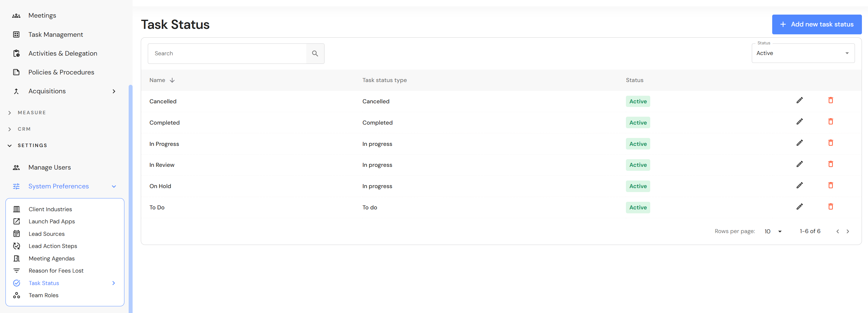Click the trash icon for To Do
This screenshot has width=868, height=313.
pos(830,206)
